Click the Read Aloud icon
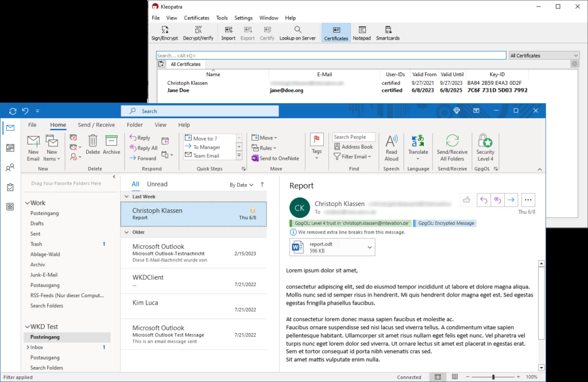Image resolution: width=588 pixels, height=382 pixels. [391, 147]
